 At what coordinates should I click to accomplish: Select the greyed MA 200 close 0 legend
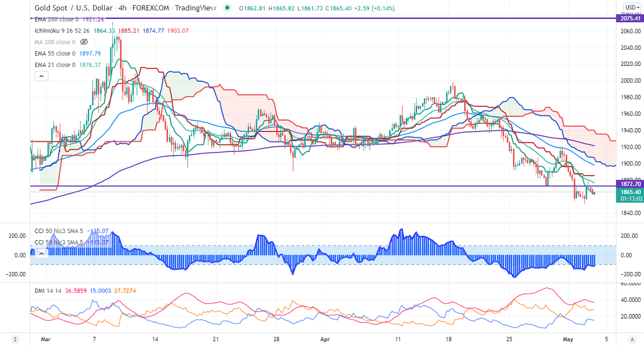55,42
